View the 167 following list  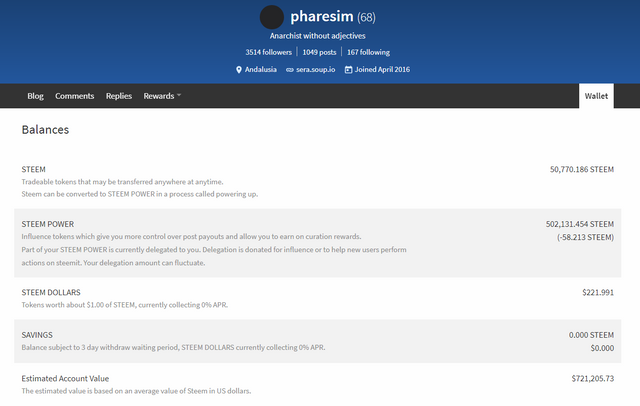(368, 52)
